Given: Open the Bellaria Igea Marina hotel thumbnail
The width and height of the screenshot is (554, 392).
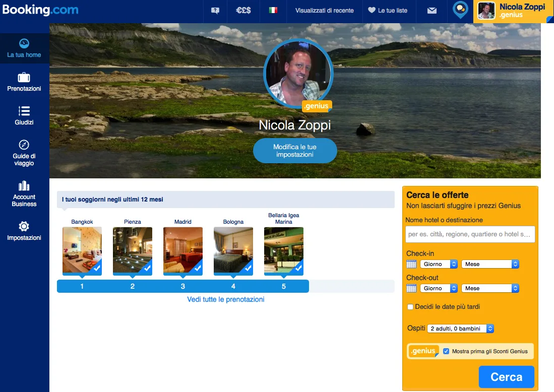Looking at the screenshot, I should [284, 251].
